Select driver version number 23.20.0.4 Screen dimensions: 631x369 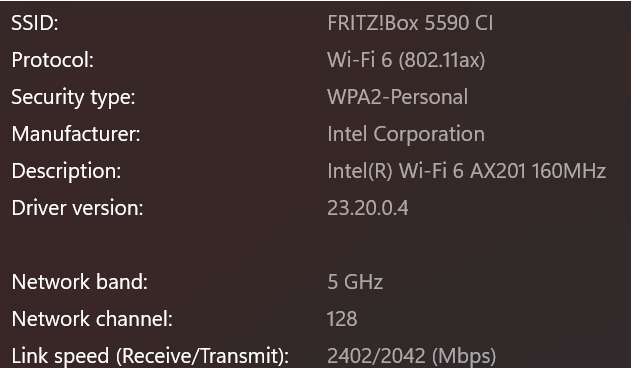(368, 208)
